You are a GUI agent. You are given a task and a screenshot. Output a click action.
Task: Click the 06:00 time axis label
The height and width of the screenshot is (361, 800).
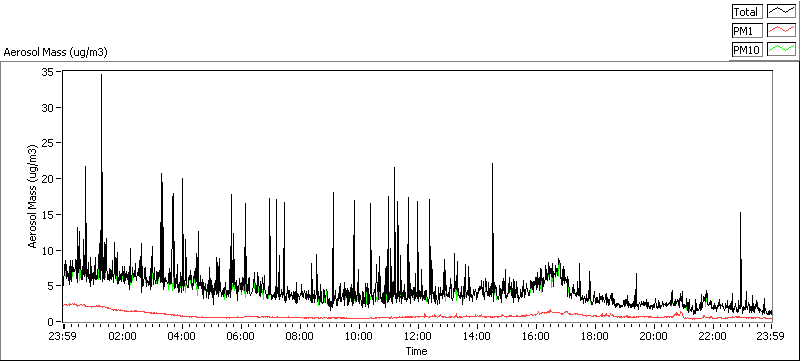[241, 337]
